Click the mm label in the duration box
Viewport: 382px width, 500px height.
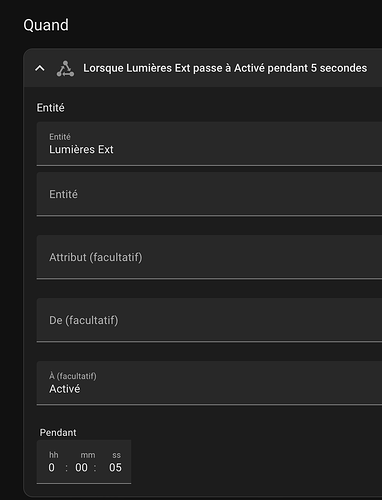click(88, 455)
